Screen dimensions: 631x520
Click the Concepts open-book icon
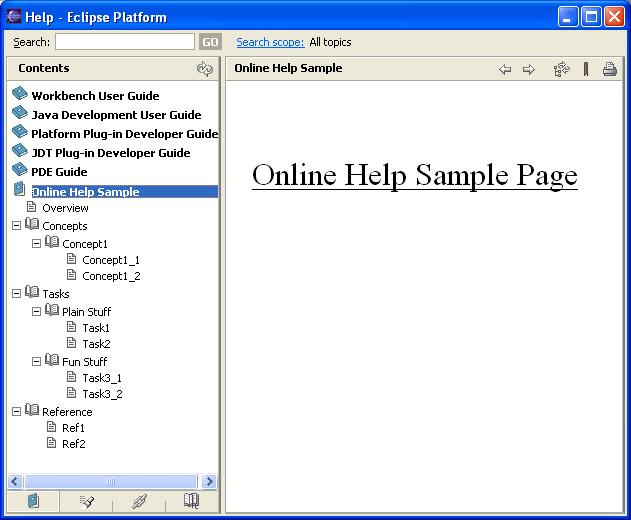[32, 224]
